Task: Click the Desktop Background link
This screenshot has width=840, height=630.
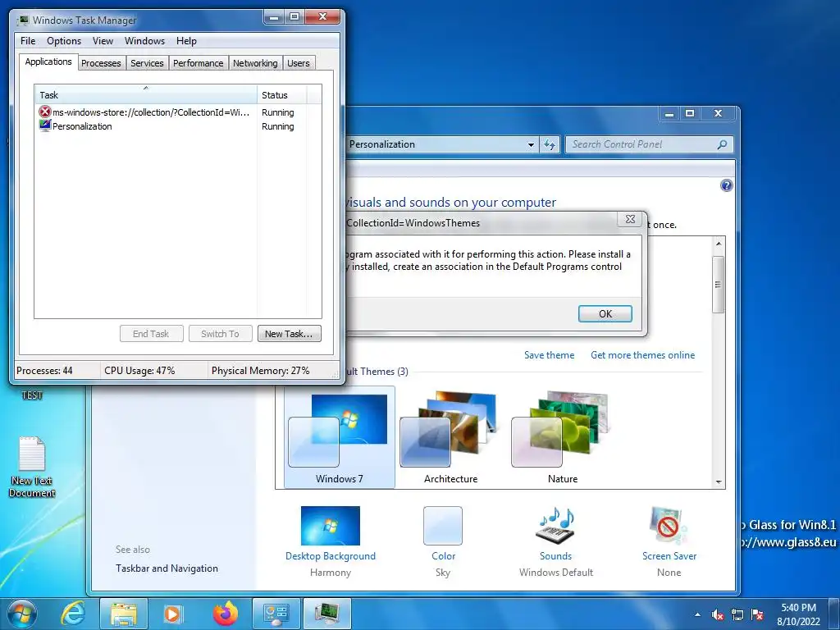Action: coord(331,556)
